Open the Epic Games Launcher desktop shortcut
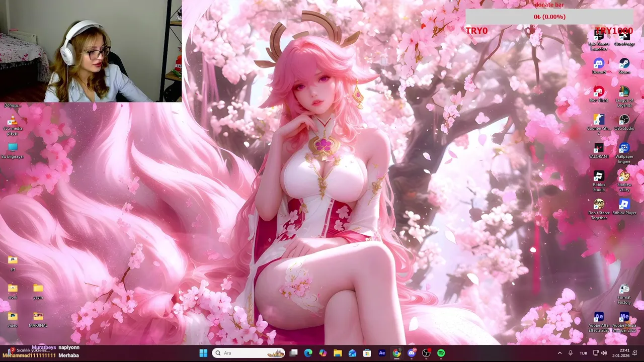This screenshot has width=644, height=362. pos(599,40)
